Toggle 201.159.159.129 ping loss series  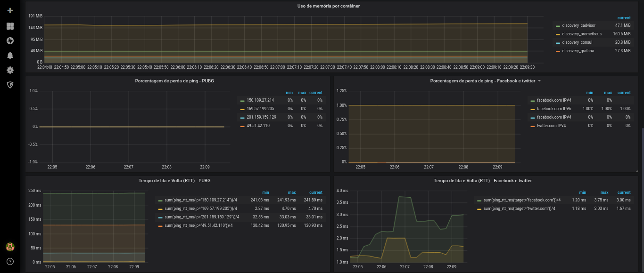pyautogui.click(x=261, y=117)
